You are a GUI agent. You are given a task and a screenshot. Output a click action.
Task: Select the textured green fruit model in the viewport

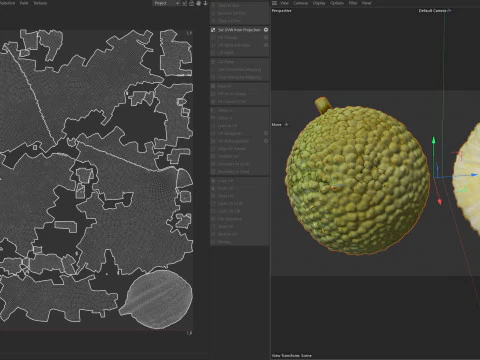357,180
